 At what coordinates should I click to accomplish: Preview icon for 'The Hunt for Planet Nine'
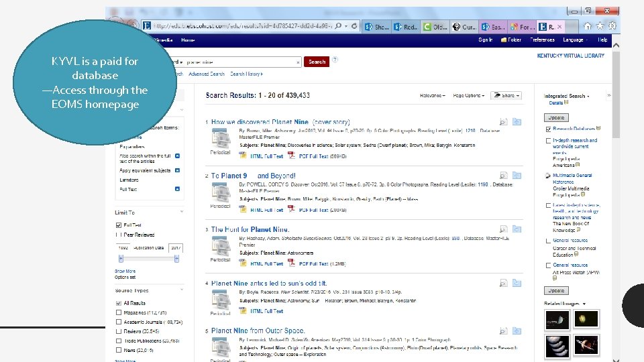[x=503, y=229]
